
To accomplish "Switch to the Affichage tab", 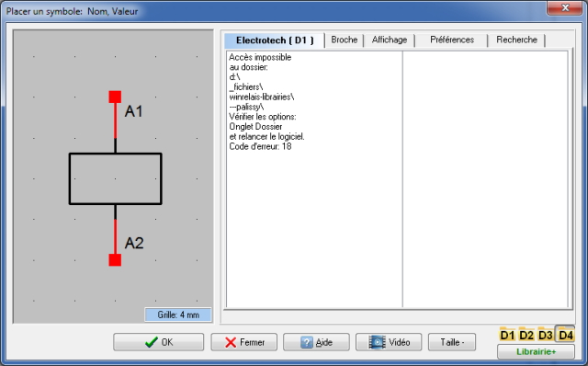I will click(x=390, y=40).
